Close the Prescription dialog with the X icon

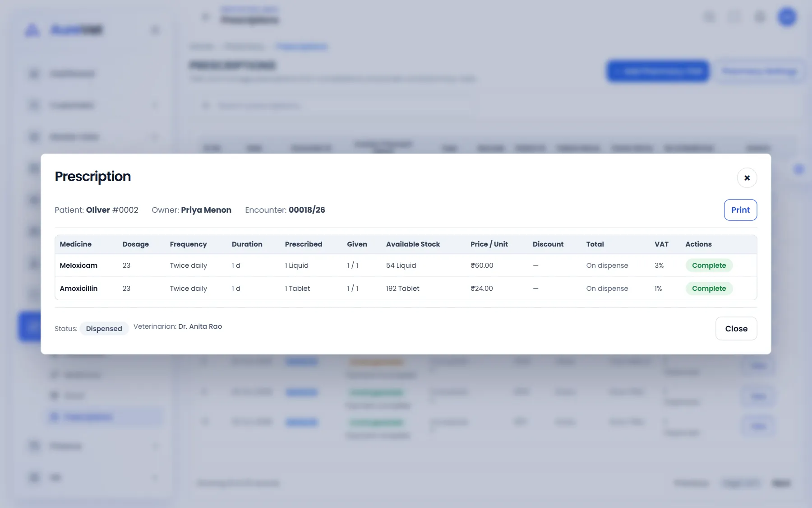[x=747, y=178]
